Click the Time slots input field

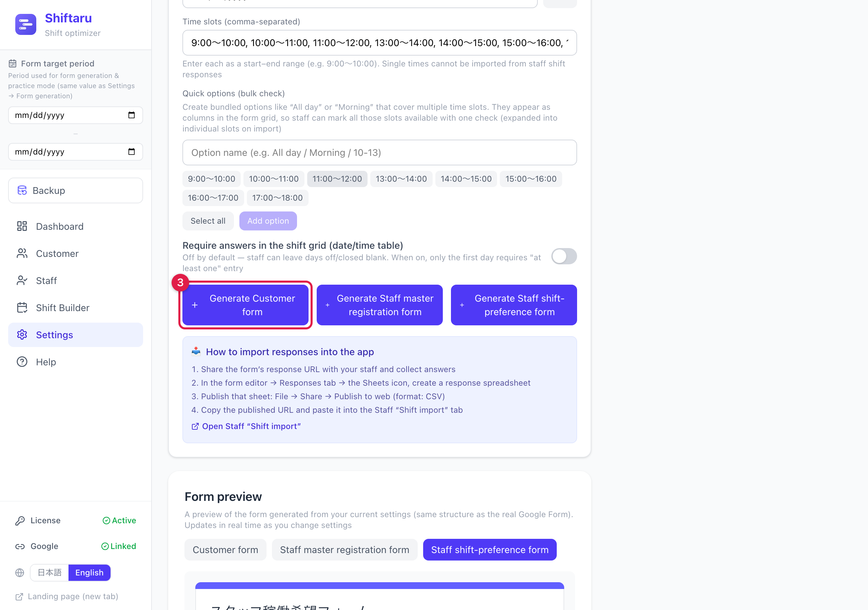pos(379,43)
